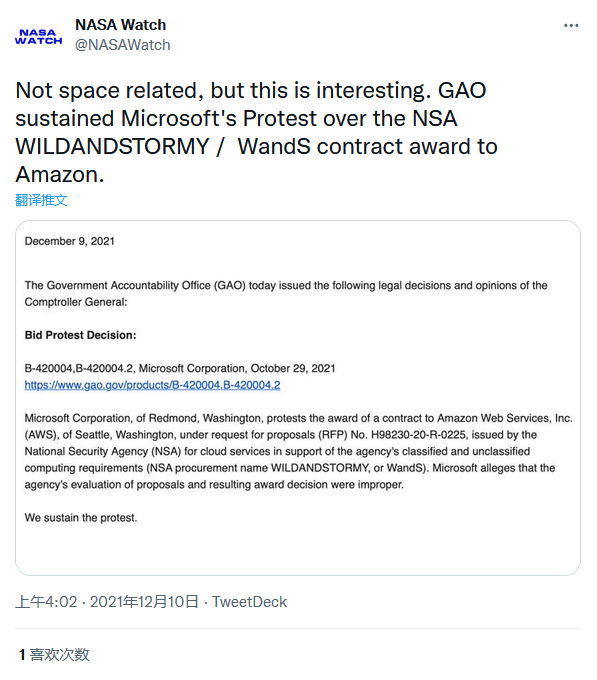This screenshot has height=680, width=597.
Task: Open the NASA Watch profile avatar
Action: click(x=39, y=36)
